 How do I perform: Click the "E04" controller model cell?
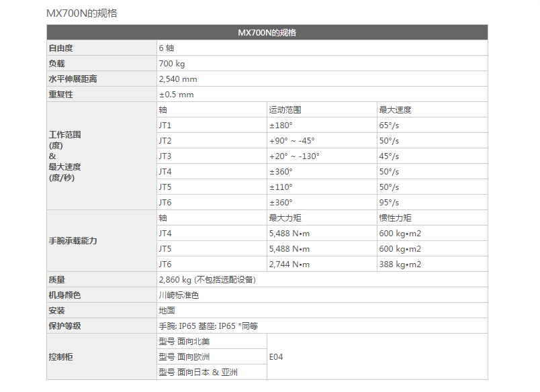(276, 357)
